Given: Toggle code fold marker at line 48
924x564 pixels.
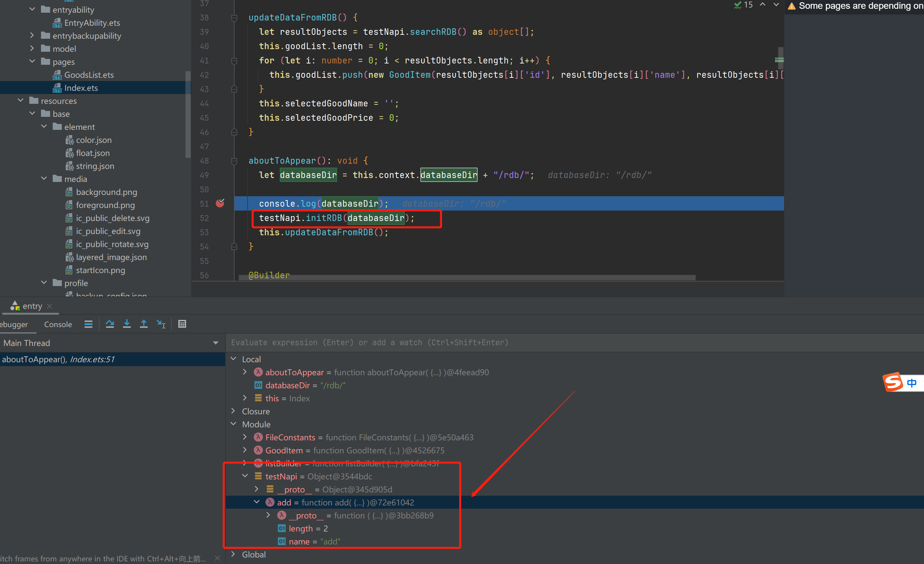Looking at the screenshot, I should (x=234, y=161).
